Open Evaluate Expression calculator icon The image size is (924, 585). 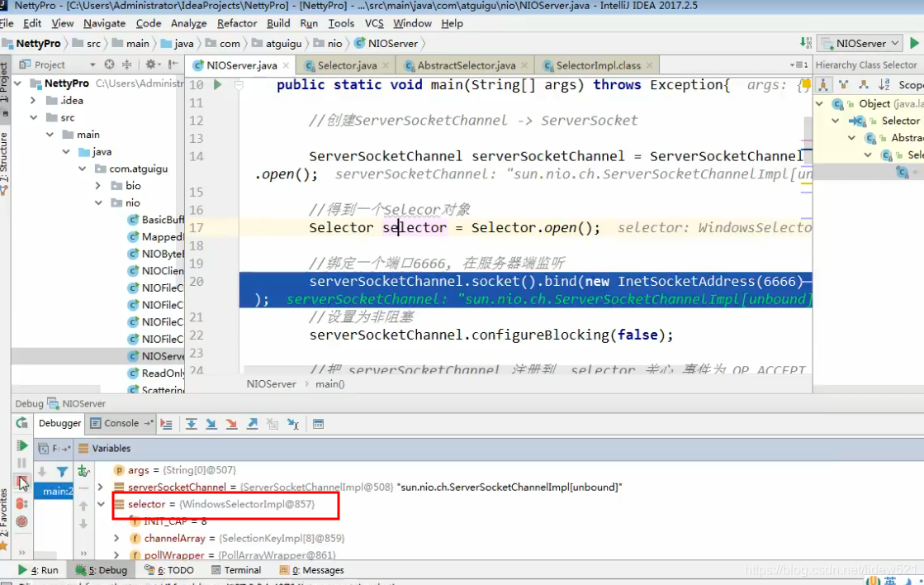point(318,424)
